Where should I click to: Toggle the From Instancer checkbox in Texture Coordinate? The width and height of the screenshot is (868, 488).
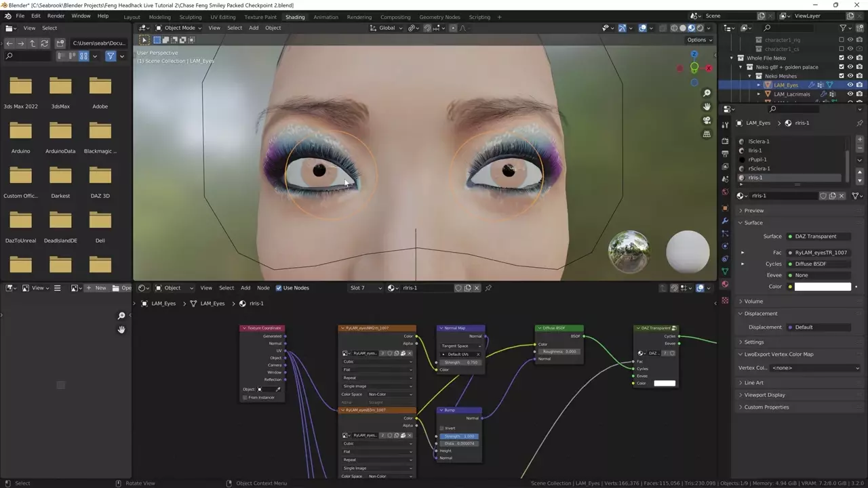[x=245, y=397]
